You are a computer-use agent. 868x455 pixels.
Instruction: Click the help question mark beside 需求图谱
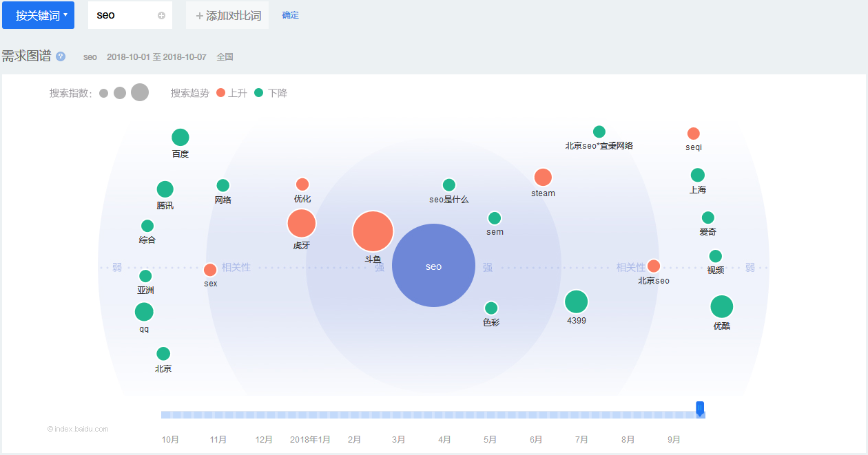(61, 56)
